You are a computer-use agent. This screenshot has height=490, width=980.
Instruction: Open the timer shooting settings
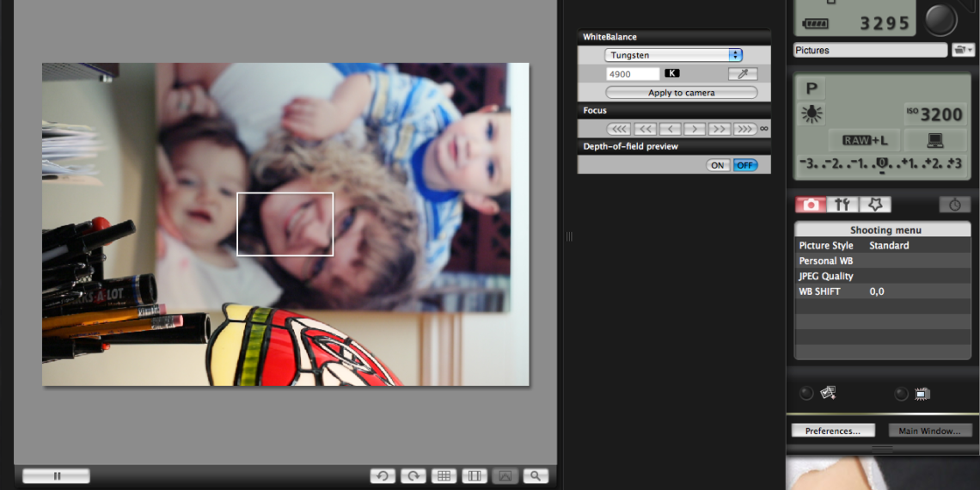(954, 205)
